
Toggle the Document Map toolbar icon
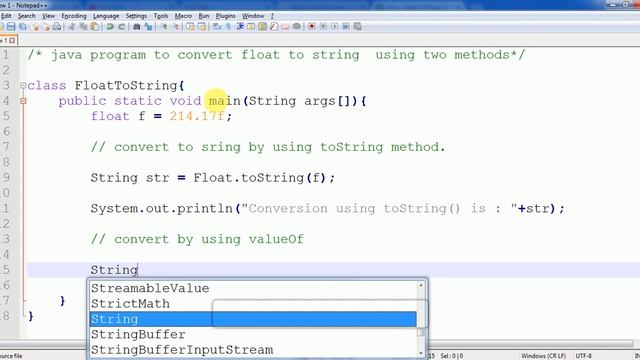click(x=262, y=27)
